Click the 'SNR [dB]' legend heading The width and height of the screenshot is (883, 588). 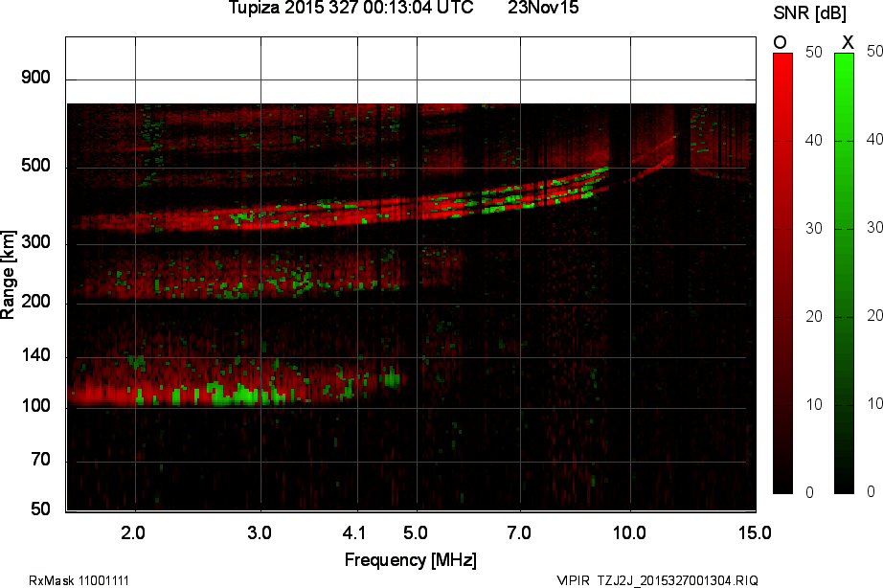[810, 12]
